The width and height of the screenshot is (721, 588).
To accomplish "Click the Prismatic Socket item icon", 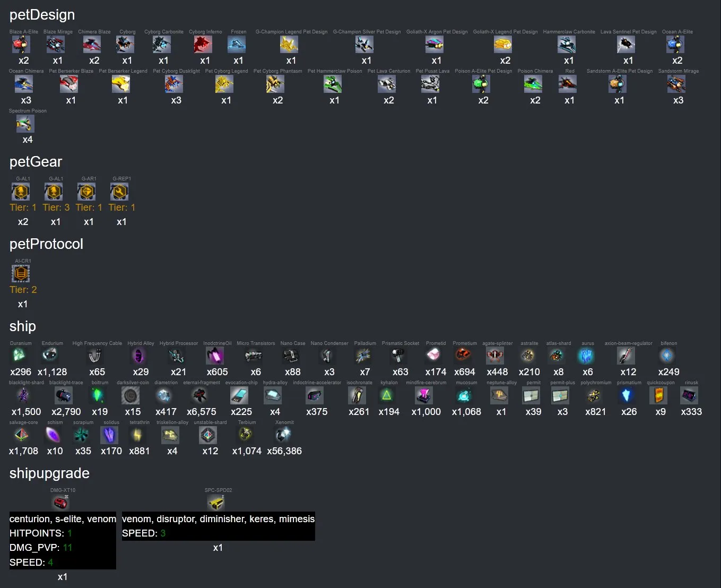I will (398, 356).
